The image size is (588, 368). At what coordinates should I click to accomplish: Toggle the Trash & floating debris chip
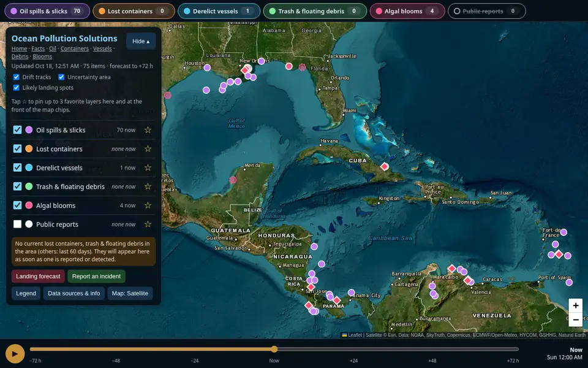click(x=315, y=11)
